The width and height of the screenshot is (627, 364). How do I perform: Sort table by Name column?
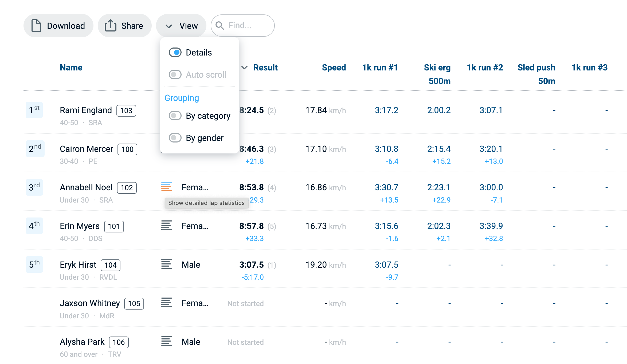(71, 68)
